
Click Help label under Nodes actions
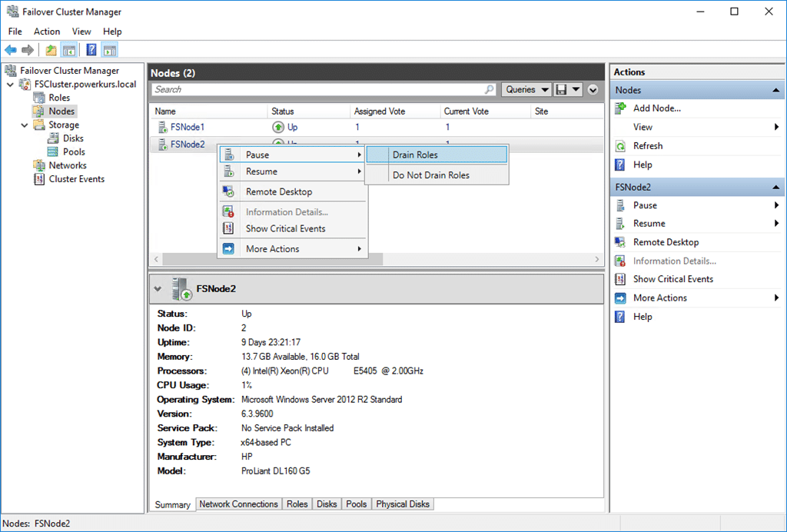pos(643,165)
